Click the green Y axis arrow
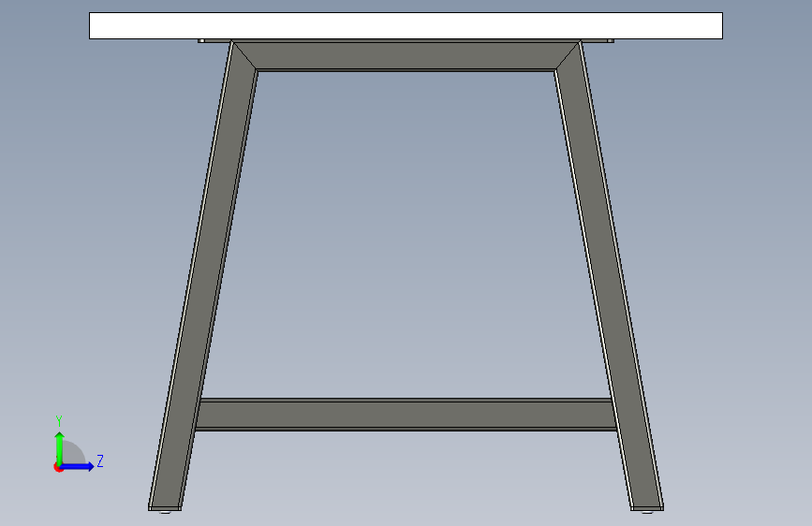812x526 pixels. click(60, 447)
